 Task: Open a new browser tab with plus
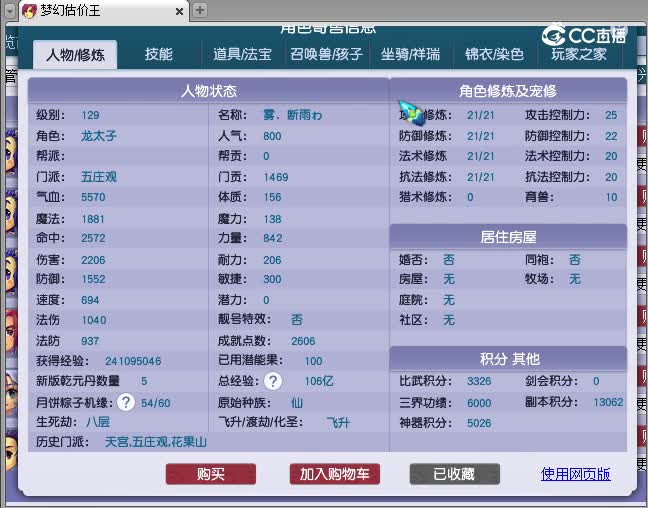pyautogui.click(x=200, y=10)
